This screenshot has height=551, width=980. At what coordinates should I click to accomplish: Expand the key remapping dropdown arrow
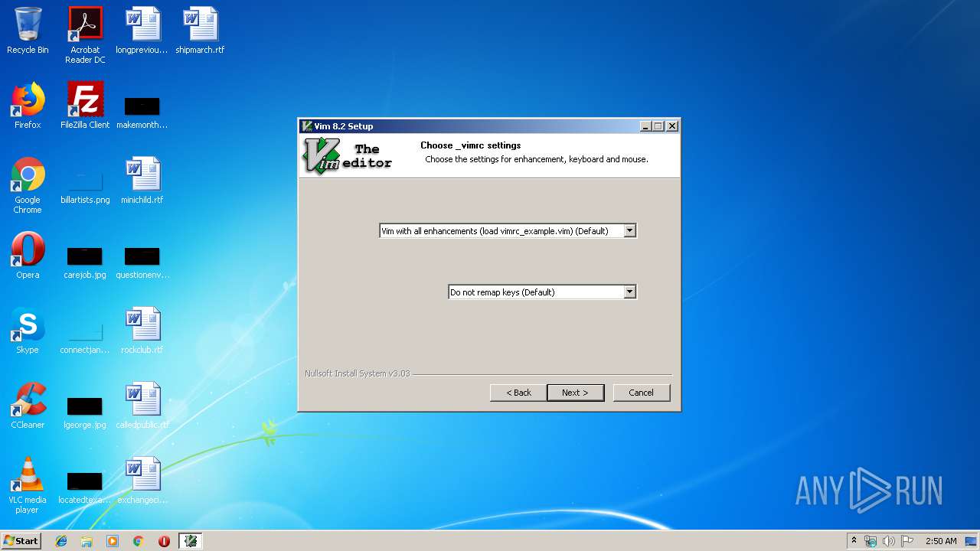(x=629, y=292)
